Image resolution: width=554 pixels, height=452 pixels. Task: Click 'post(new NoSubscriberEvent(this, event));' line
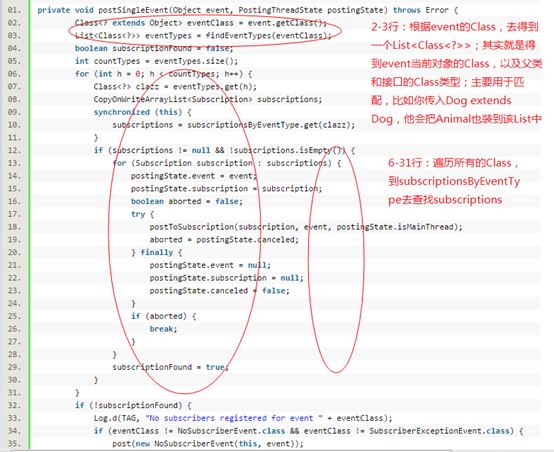(208, 444)
